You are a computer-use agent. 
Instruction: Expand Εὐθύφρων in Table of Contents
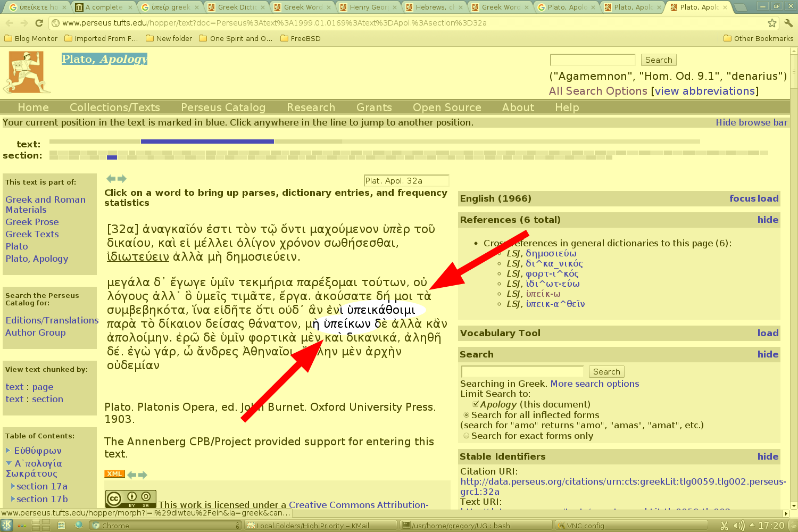click(x=8, y=450)
